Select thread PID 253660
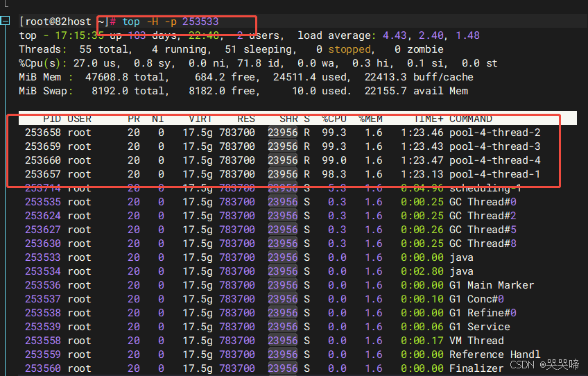588x376 pixels. 43,161
